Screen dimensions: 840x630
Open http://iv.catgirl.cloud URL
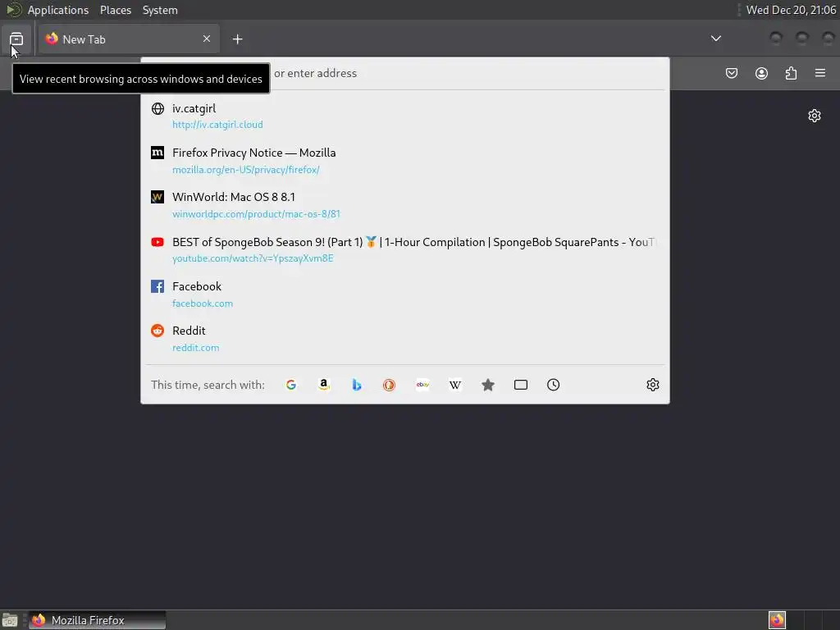tap(217, 125)
